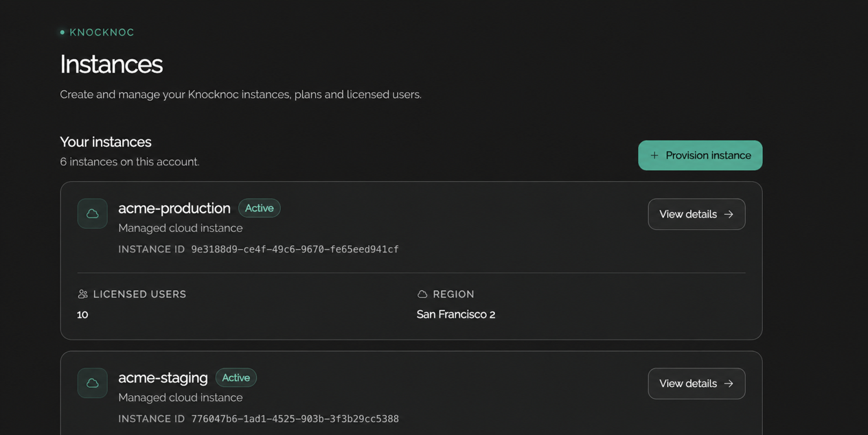868x435 pixels.
Task: Click the Provision instance button
Action: point(700,155)
